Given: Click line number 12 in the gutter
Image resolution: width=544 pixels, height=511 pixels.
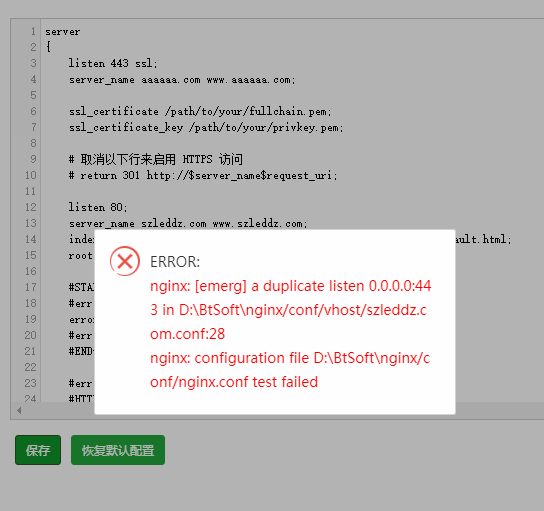Looking at the screenshot, I should tap(31, 207).
